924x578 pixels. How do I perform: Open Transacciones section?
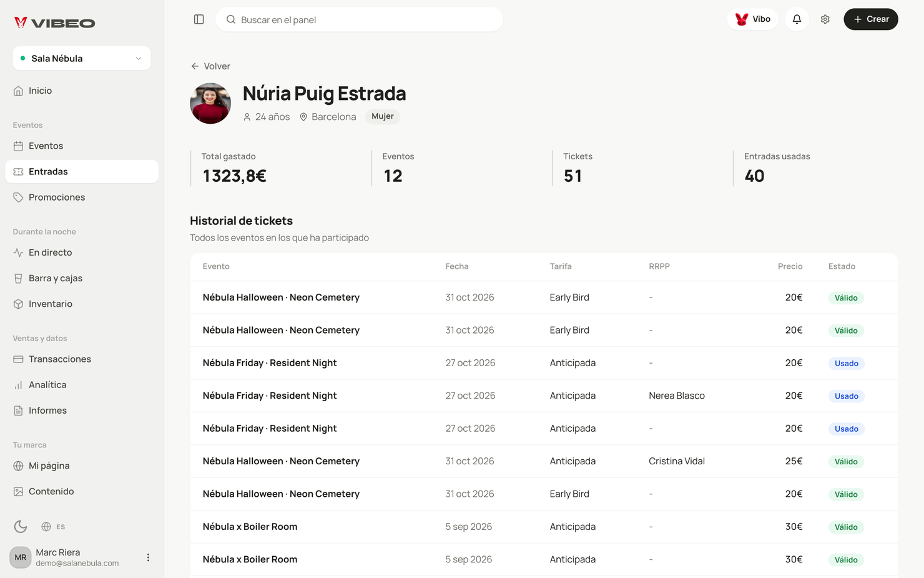click(x=82, y=359)
